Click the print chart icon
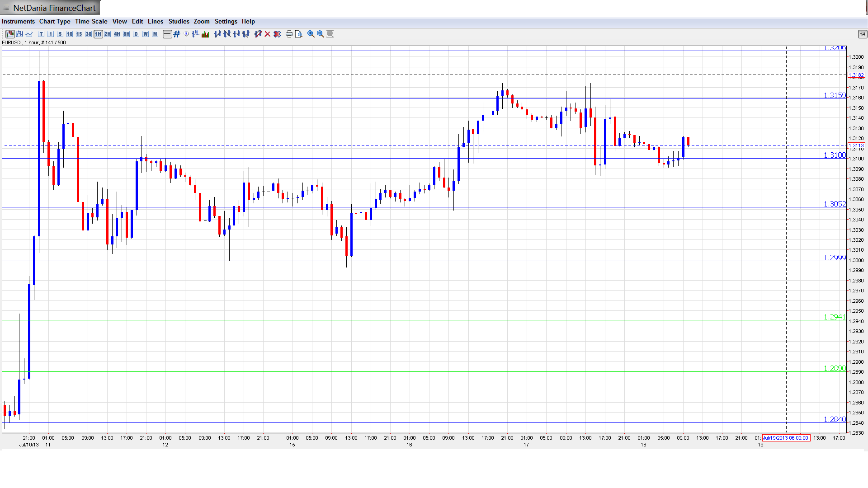This screenshot has height=488, width=868. [289, 34]
